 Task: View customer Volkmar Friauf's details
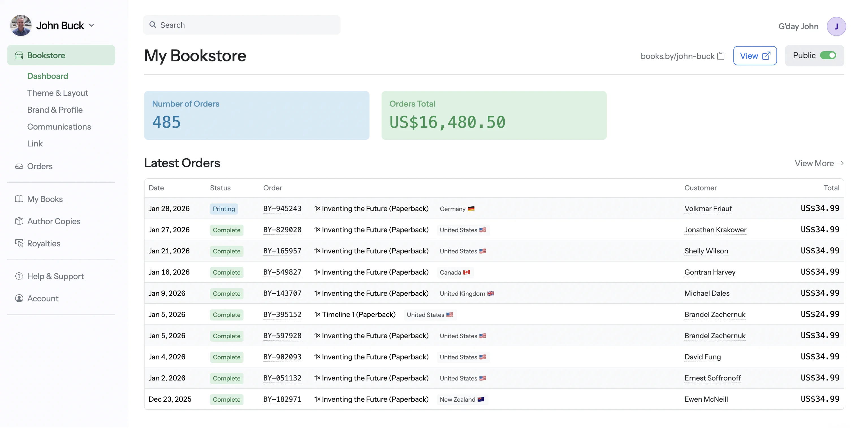[708, 208]
